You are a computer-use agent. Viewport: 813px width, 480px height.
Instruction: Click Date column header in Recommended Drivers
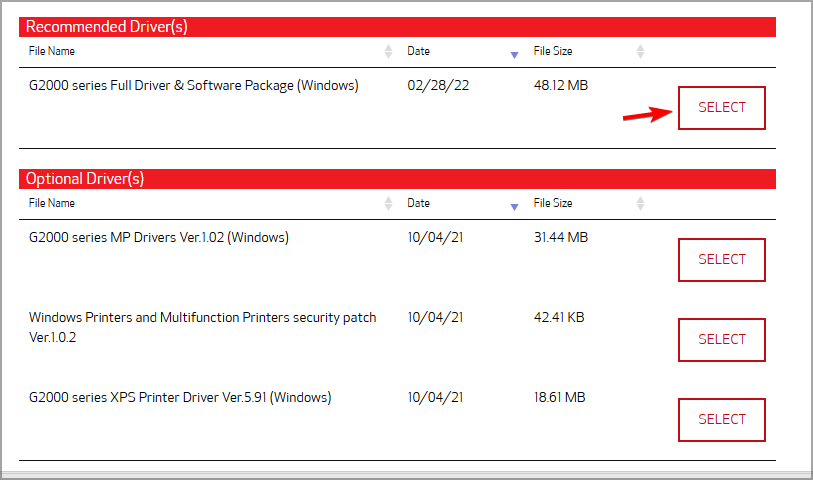tap(418, 51)
